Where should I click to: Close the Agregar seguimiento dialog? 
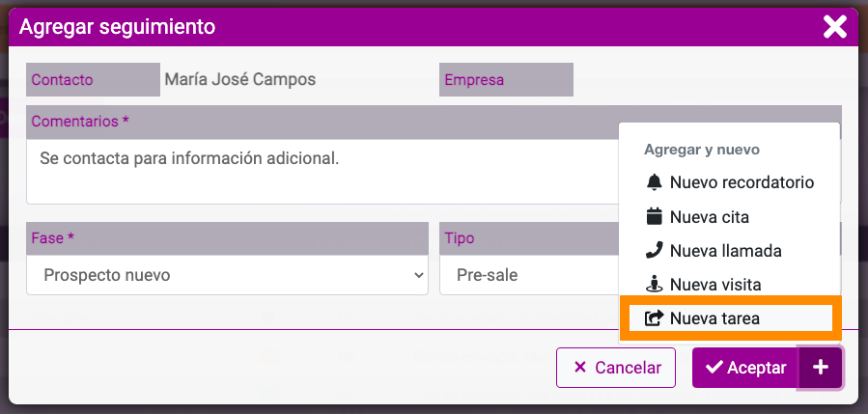point(835,27)
